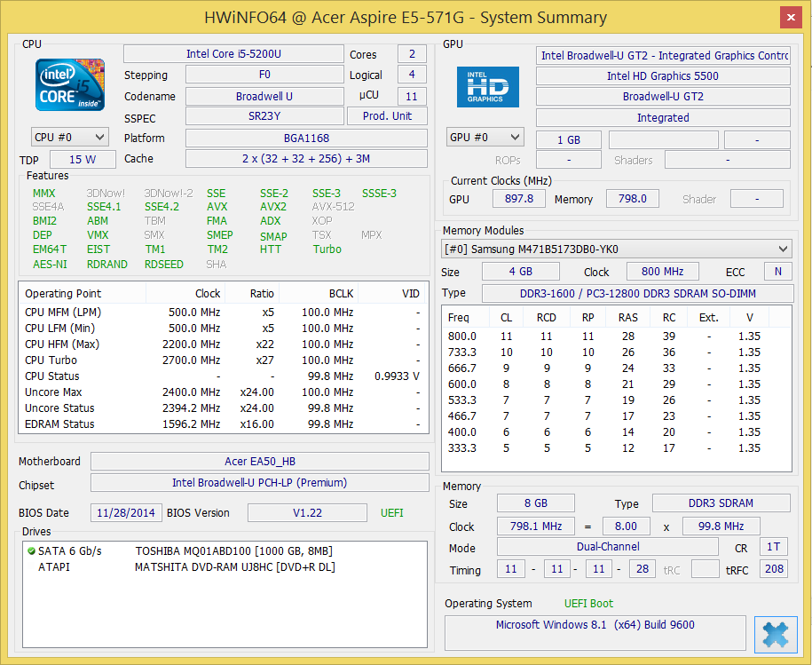Screen dimensions: 812x665
Task: Click the Operating Point column header
Action: pos(83,294)
